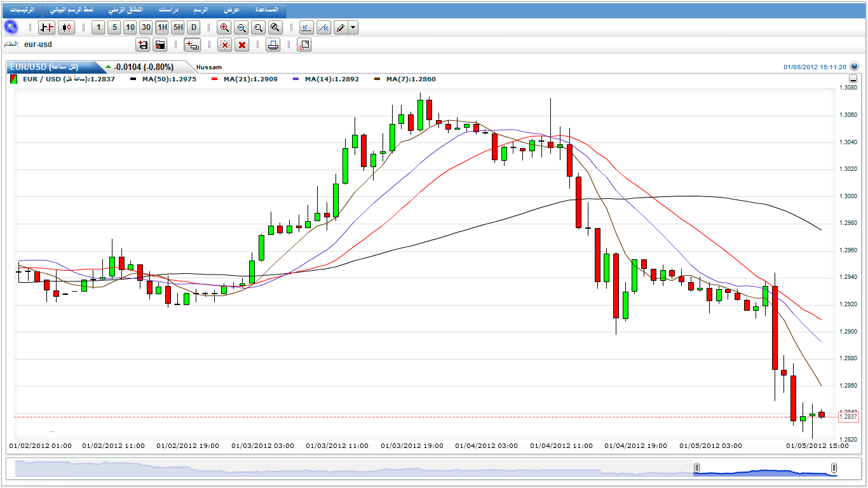Click the print chart icon
The height and width of the screenshot is (488, 868).
(x=273, y=44)
